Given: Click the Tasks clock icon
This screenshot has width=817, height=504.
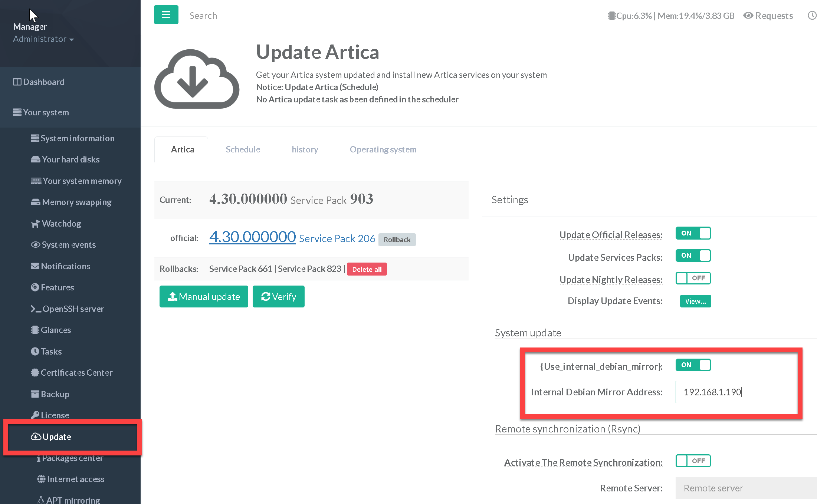Looking at the screenshot, I should click(x=35, y=352).
